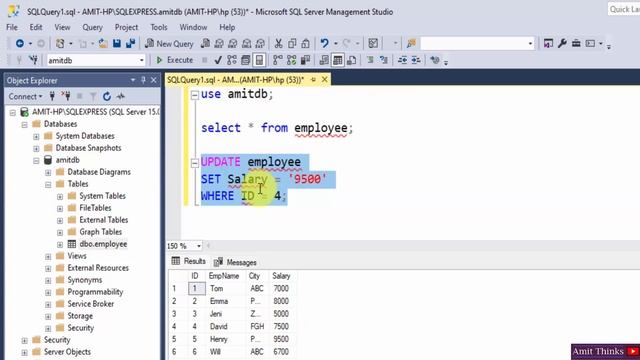This screenshot has width=640, height=360.
Task: Click the Database Engine Query icon
Action: pos(205,43)
